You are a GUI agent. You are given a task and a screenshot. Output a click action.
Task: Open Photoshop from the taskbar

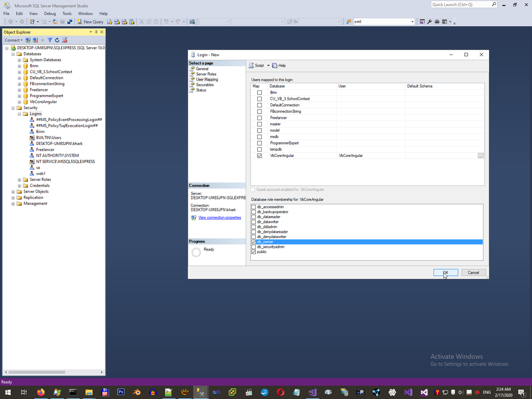point(121,392)
